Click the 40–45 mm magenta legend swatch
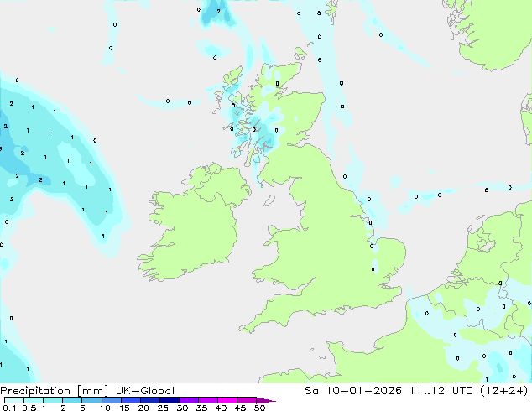532x411 pixels. point(227,400)
